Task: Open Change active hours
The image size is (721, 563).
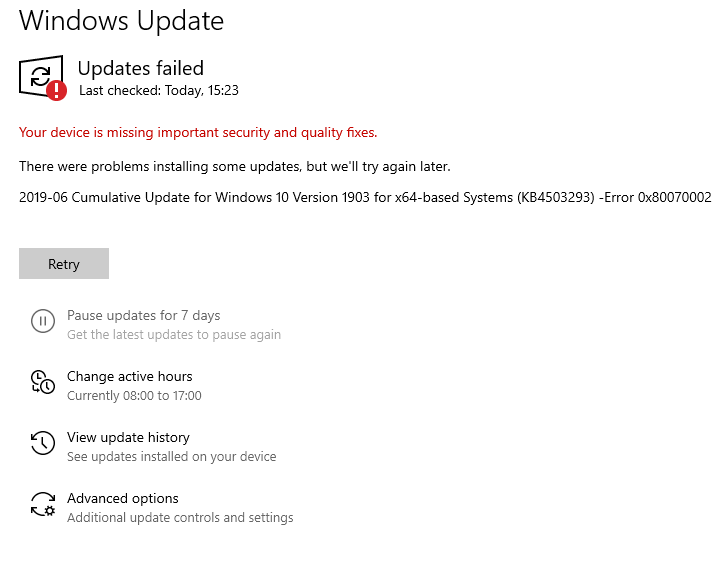Action: click(x=130, y=376)
